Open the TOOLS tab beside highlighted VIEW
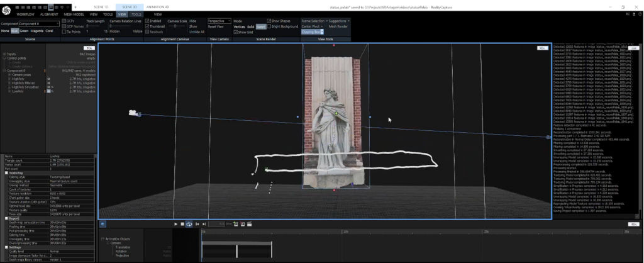Image resolution: width=644 pixels, height=263 pixels. point(136,14)
